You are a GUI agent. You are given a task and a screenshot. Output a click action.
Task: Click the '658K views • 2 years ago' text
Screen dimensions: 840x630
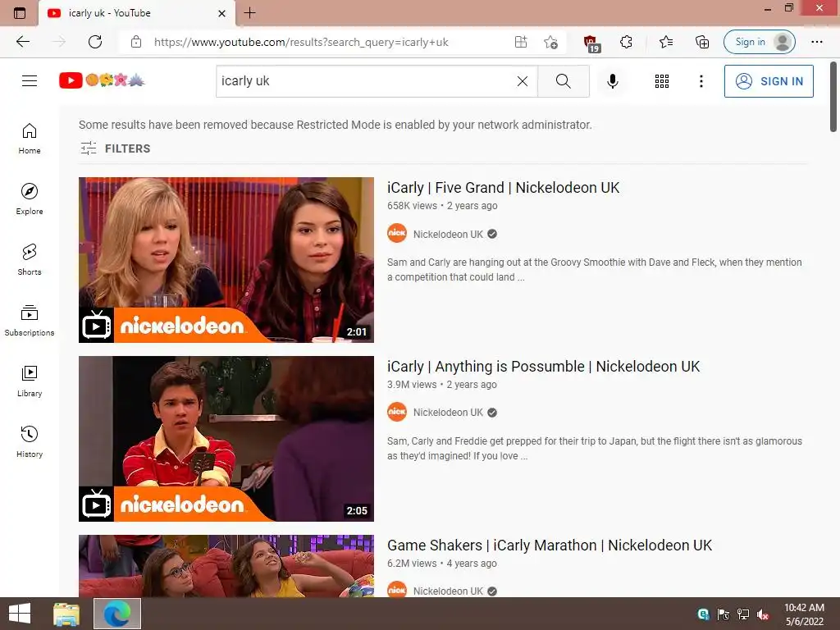pyautogui.click(x=442, y=206)
